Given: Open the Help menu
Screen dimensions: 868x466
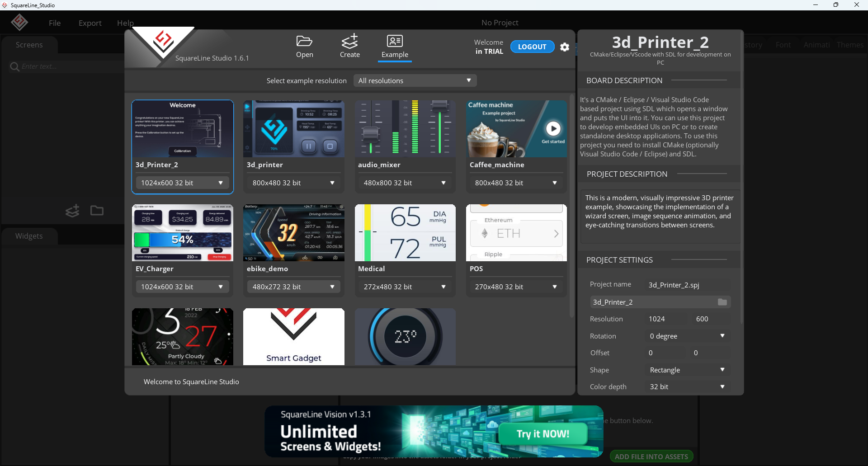Looking at the screenshot, I should click(125, 23).
